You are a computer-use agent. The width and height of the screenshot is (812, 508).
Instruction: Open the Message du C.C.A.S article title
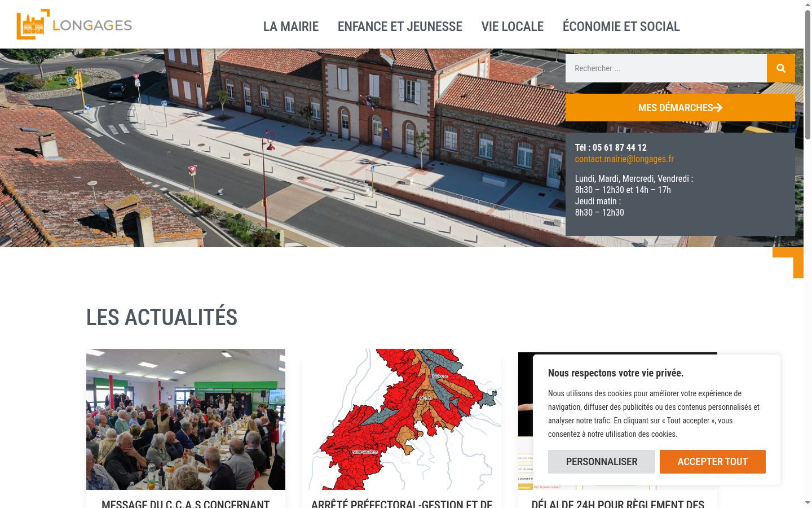coord(186,503)
